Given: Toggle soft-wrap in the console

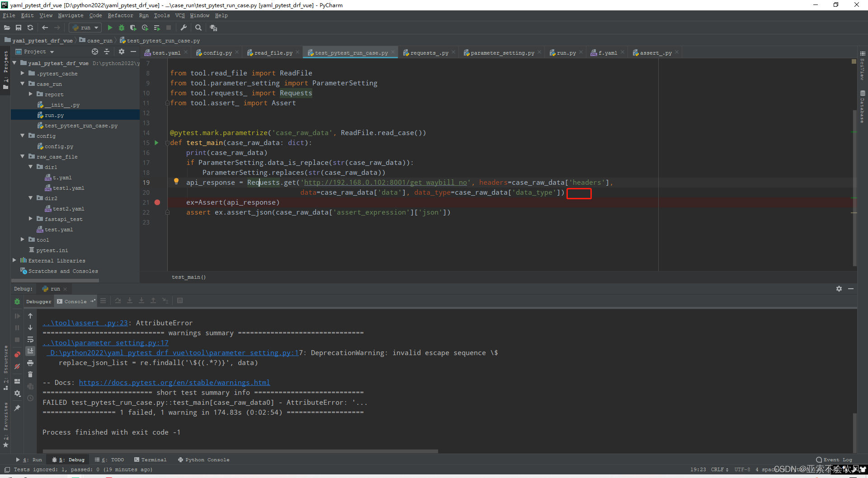Looking at the screenshot, I should [x=30, y=339].
